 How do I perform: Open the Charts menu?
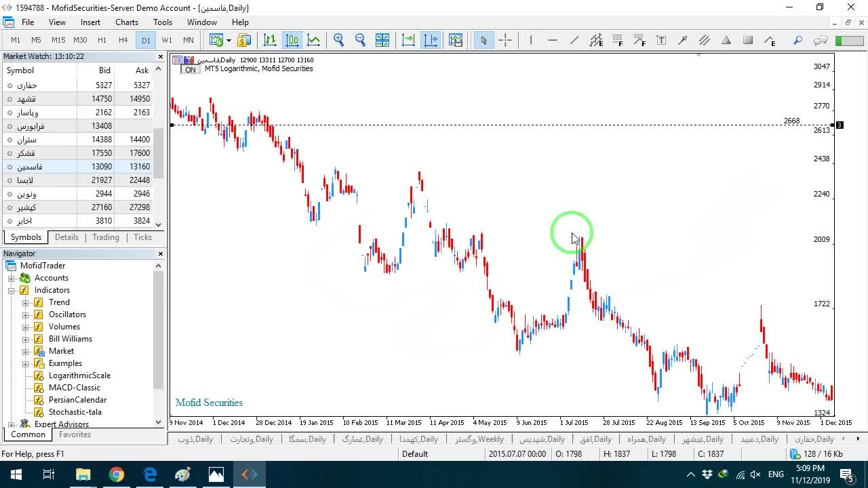click(x=127, y=22)
